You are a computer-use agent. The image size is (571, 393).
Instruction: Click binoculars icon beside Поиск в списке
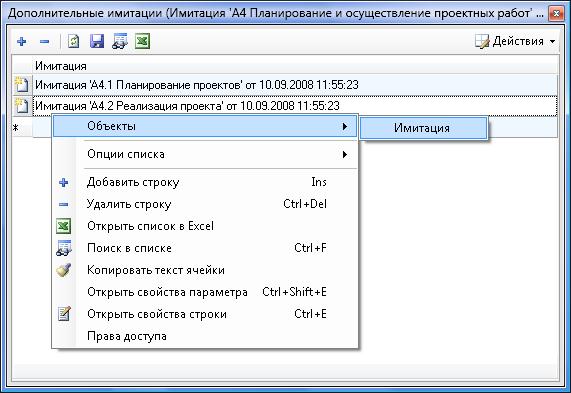64,248
